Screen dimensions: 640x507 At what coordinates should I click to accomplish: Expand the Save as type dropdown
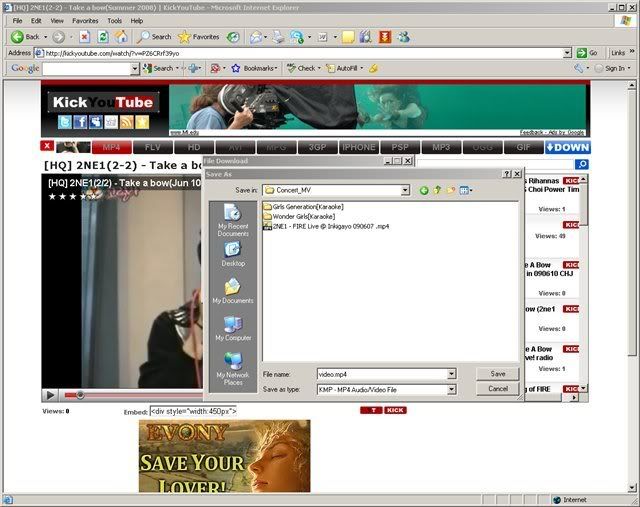click(x=451, y=389)
